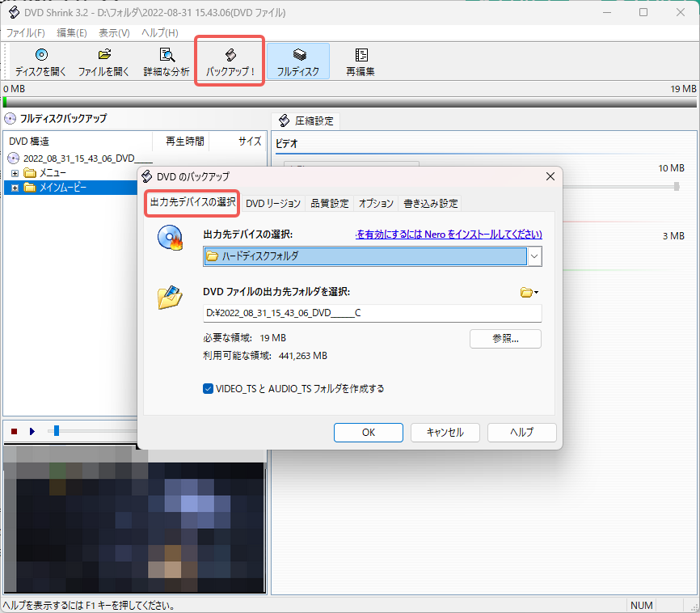Run 詳細な分析 from the toolbar

tap(166, 61)
